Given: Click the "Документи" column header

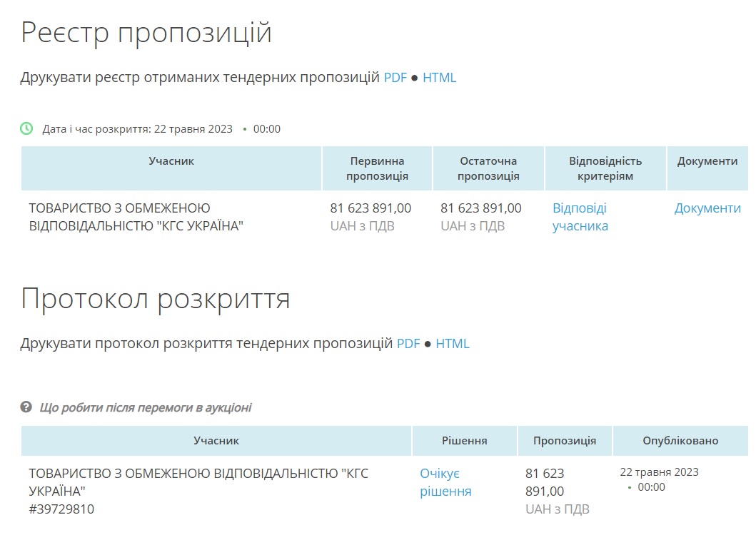Looking at the screenshot, I should click(x=707, y=161).
